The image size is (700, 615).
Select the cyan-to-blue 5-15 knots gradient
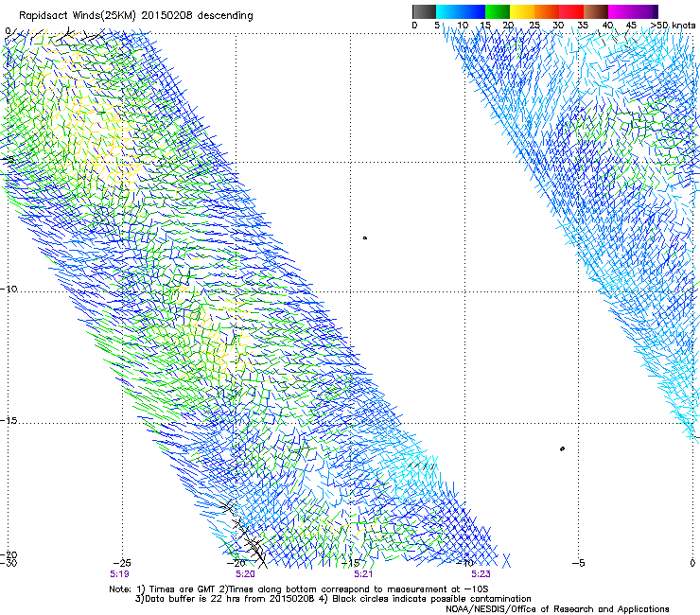(461, 11)
